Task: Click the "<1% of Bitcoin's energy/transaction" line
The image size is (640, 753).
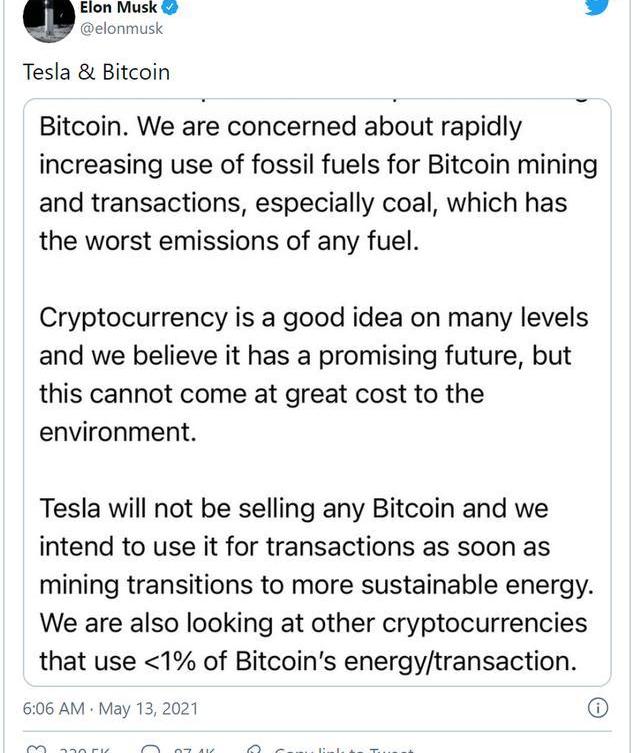Action: (308, 660)
